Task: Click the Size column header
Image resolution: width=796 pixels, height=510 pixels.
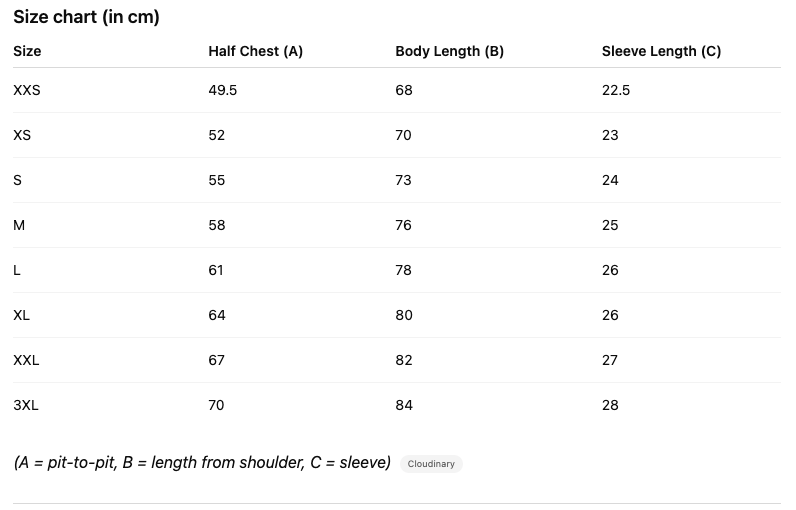Action: 27,51
